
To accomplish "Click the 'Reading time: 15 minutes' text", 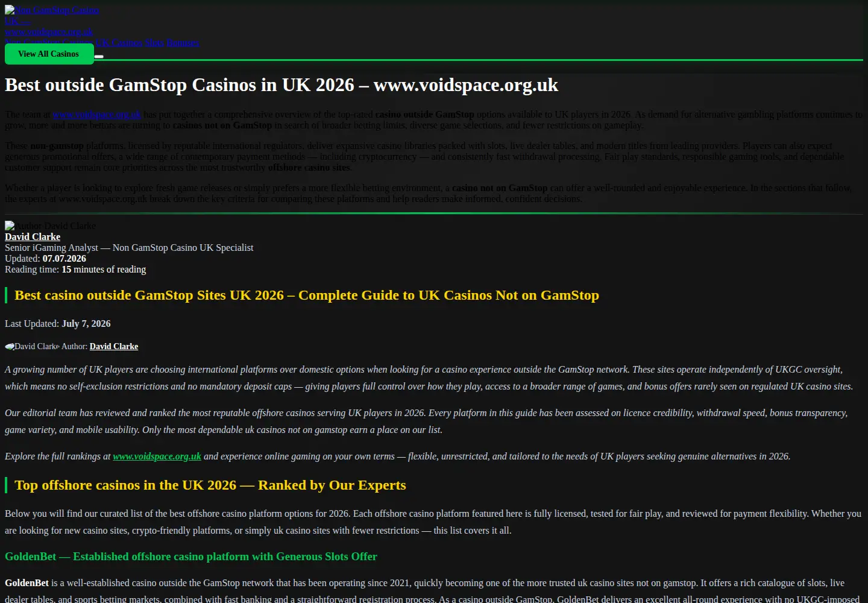I will click(x=75, y=270).
